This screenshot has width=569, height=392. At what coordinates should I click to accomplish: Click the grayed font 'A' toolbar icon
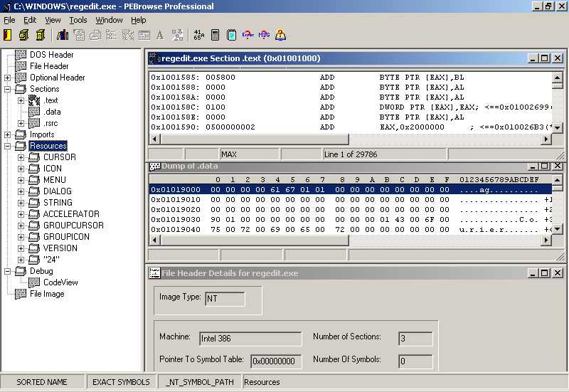click(160, 35)
